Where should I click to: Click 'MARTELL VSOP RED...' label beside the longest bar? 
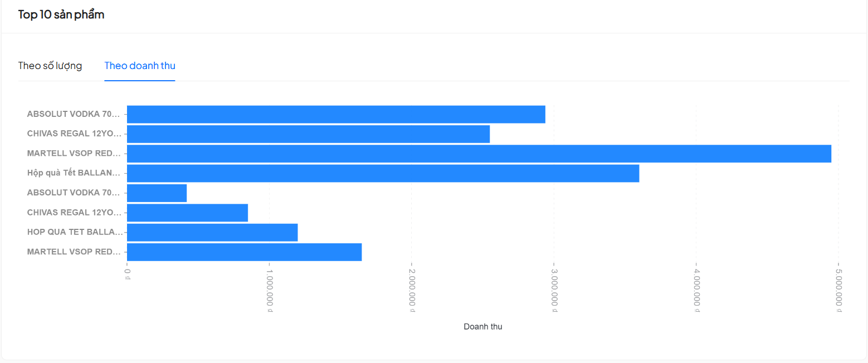click(74, 154)
